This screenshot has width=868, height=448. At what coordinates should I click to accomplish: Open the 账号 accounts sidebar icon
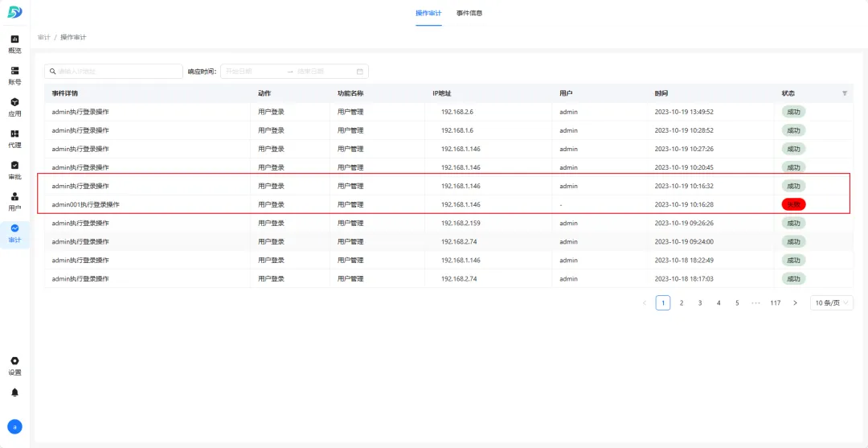tap(15, 76)
